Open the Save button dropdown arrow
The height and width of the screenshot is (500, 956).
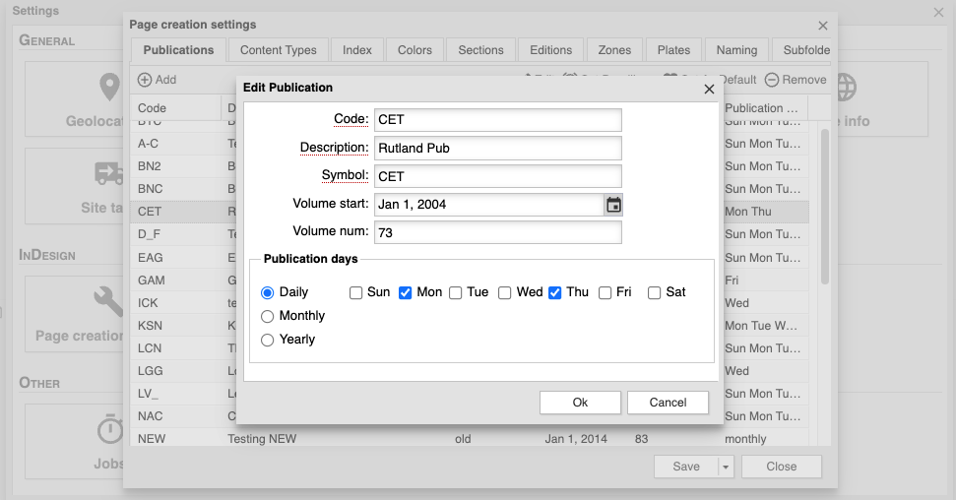(x=726, y=467)
